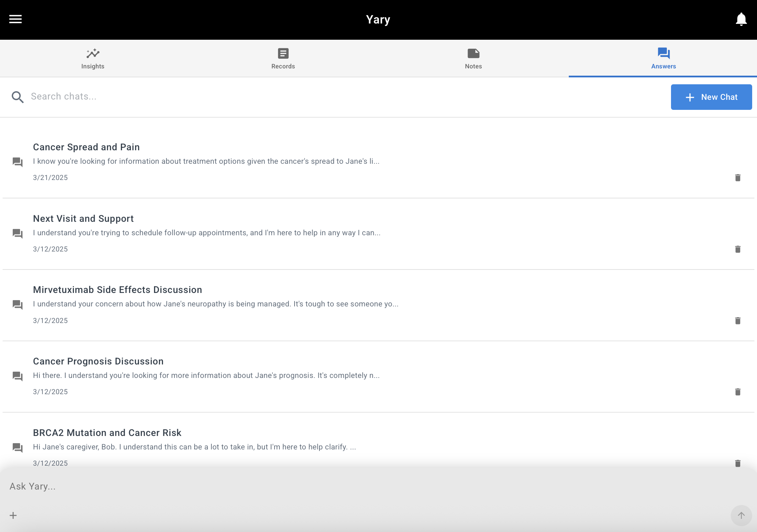
Task: Delete the Next Visit and Support chat
Action: tap(738, 249)
